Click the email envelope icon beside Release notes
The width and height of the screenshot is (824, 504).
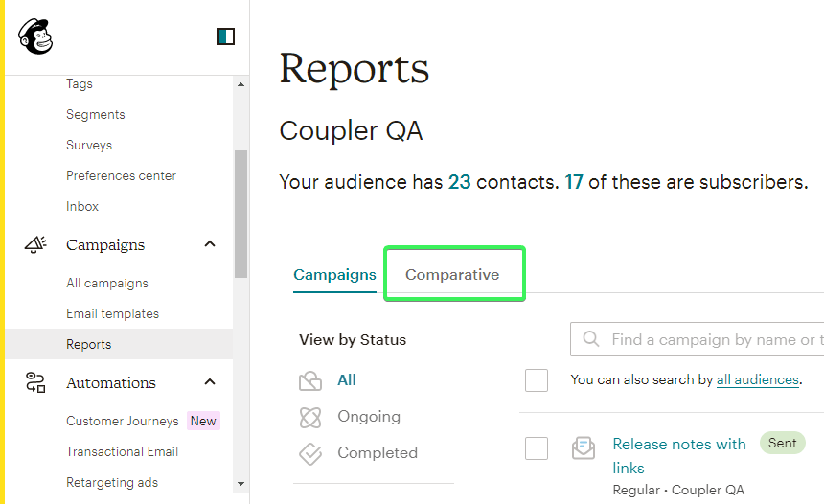(584, 448)
